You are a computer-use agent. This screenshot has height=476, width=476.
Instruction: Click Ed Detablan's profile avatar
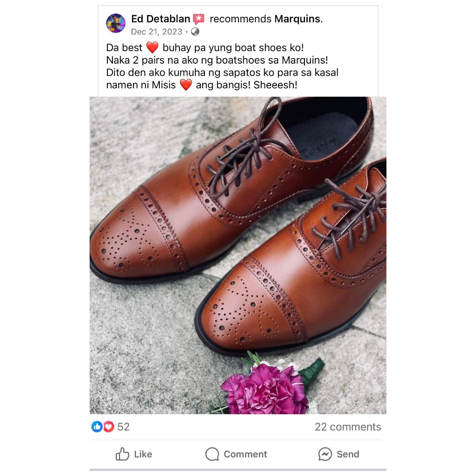pos(116,23)
